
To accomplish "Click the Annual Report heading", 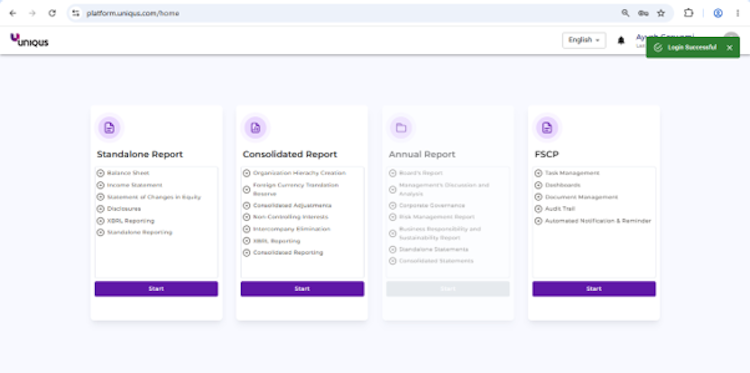I will (422, 154).
